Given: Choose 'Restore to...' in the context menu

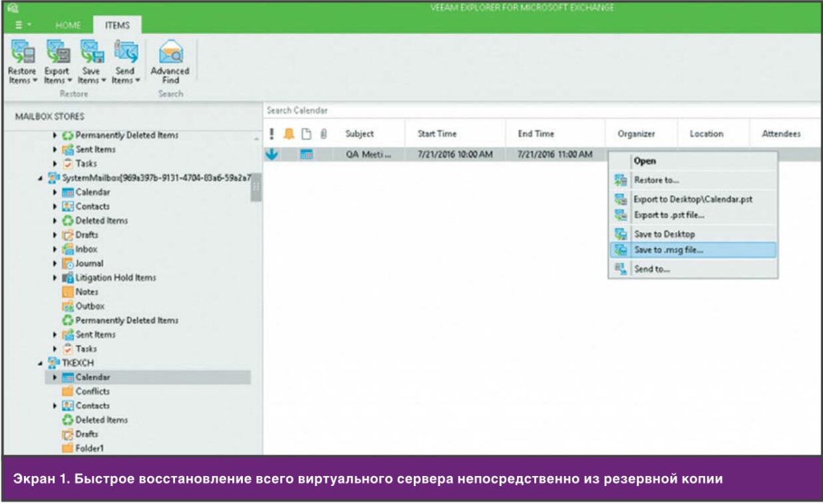Looking at the screenshot, I should coord(656,180).
